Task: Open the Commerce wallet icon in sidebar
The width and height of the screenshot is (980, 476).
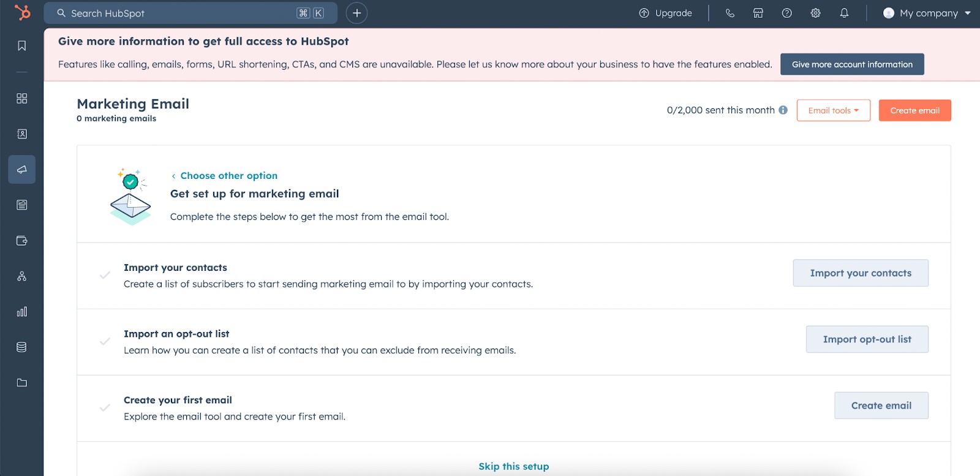Action: [x=22, y=241]
